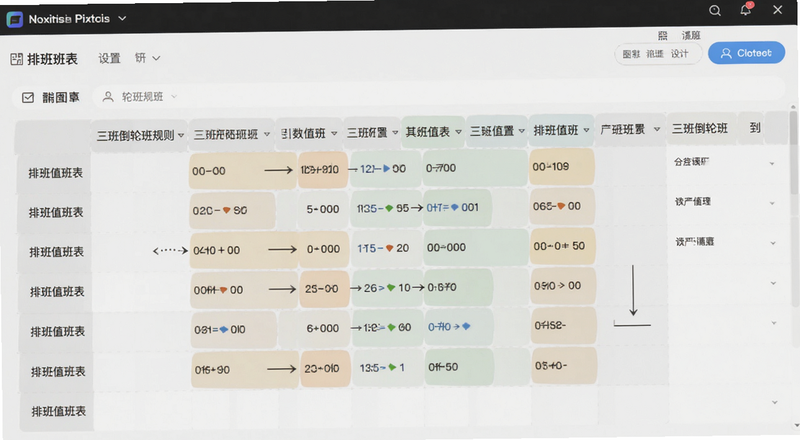Select the 20-010 orange shift cell

click(x=325, y=368)
